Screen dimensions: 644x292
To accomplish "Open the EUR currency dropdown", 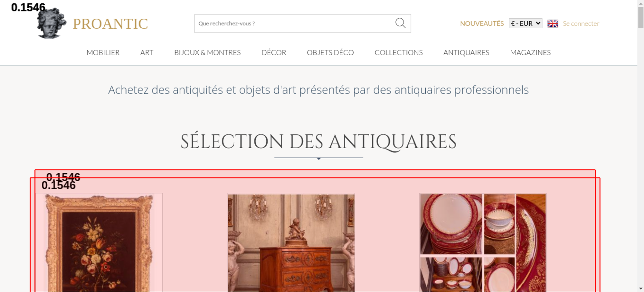I will coord(526,23).
